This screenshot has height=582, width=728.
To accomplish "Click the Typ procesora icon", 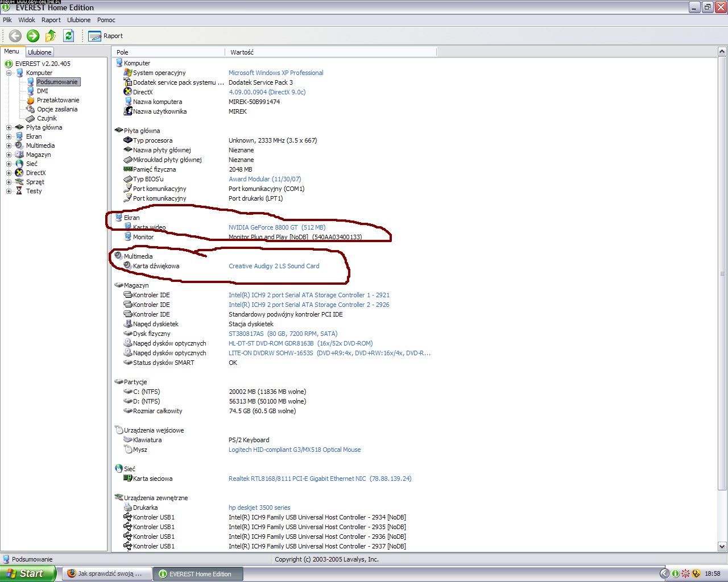I will (x=128, y=140).
